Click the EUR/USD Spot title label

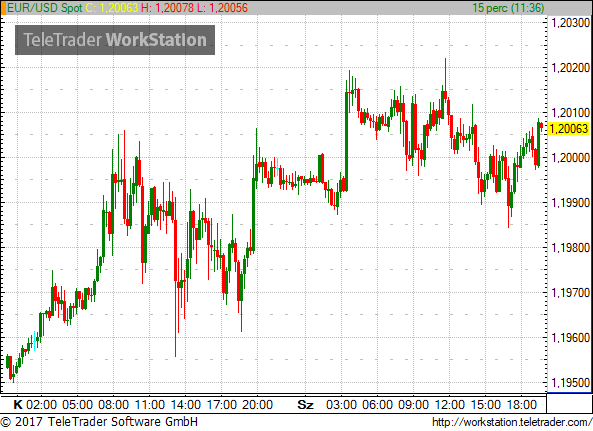click(x=45, y=8)
